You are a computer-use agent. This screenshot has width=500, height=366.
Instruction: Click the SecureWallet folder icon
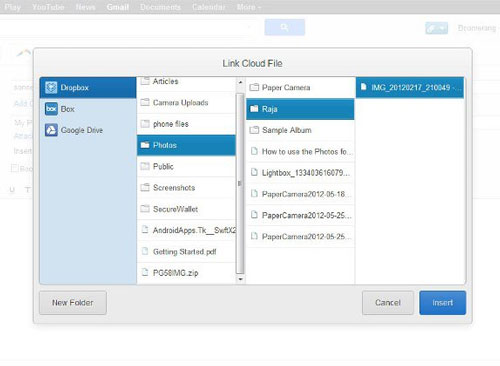click(x=145, y=209)
